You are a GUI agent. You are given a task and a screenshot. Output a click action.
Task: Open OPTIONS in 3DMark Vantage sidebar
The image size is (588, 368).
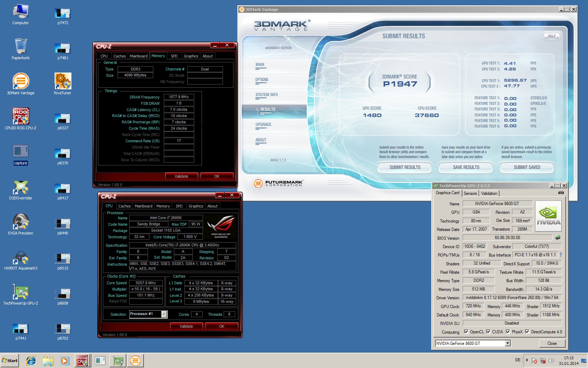click(262, 80)
